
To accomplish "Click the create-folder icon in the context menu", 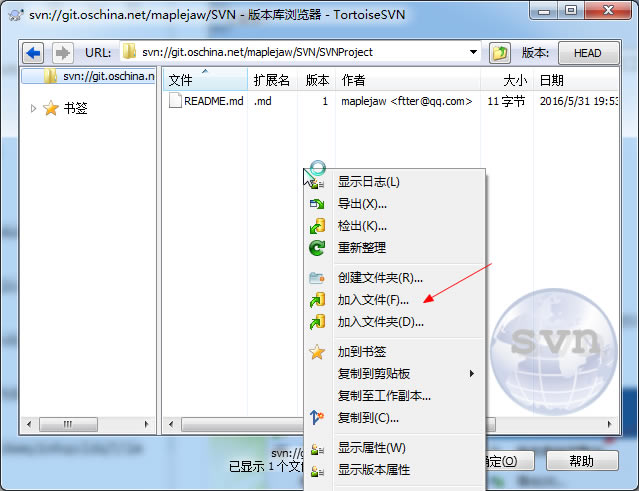I will point(317,278).
